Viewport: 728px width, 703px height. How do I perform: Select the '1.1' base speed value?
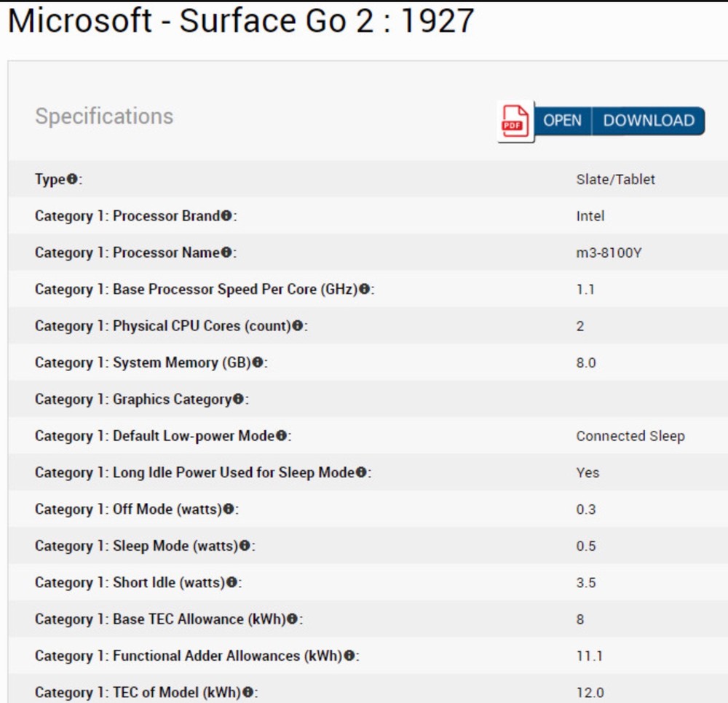(x=585, y=289)
